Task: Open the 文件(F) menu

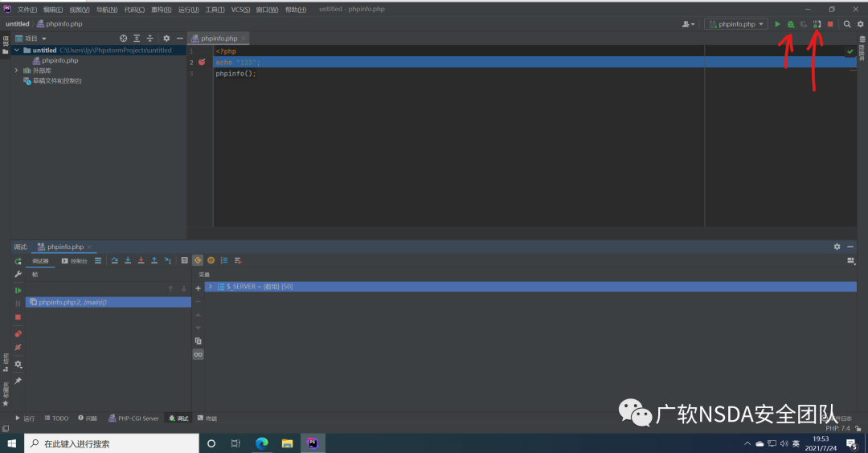Action: pyautogui.click(x=27, y=10)
